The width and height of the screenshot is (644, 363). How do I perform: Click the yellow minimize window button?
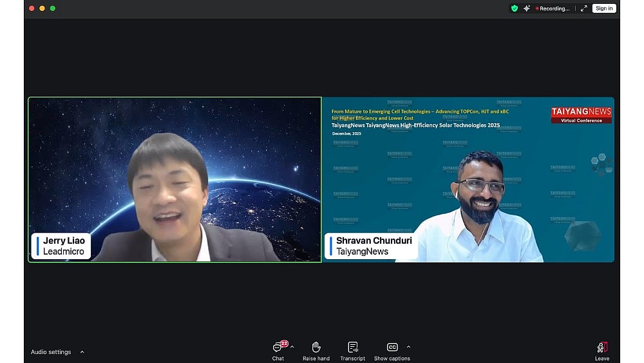coord(42,8)
